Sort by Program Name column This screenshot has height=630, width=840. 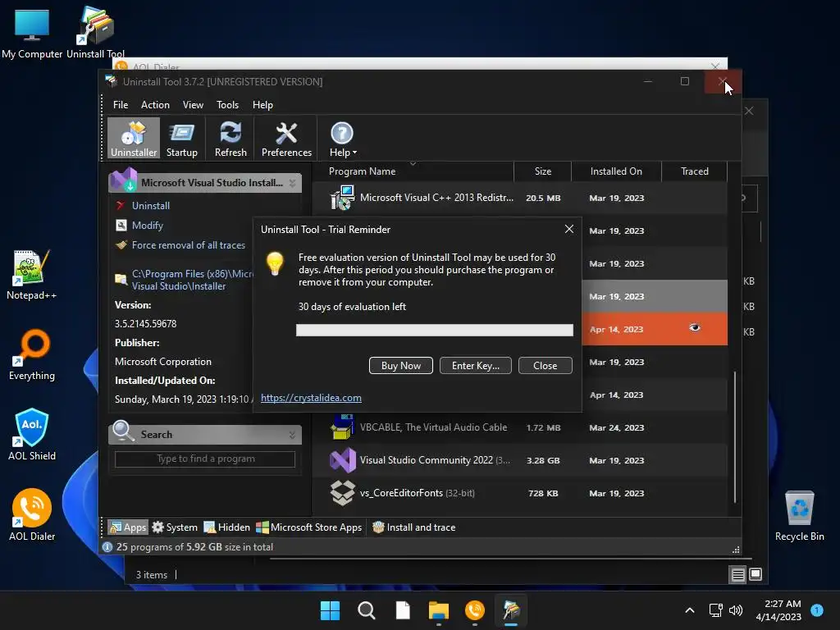(362, 171)
